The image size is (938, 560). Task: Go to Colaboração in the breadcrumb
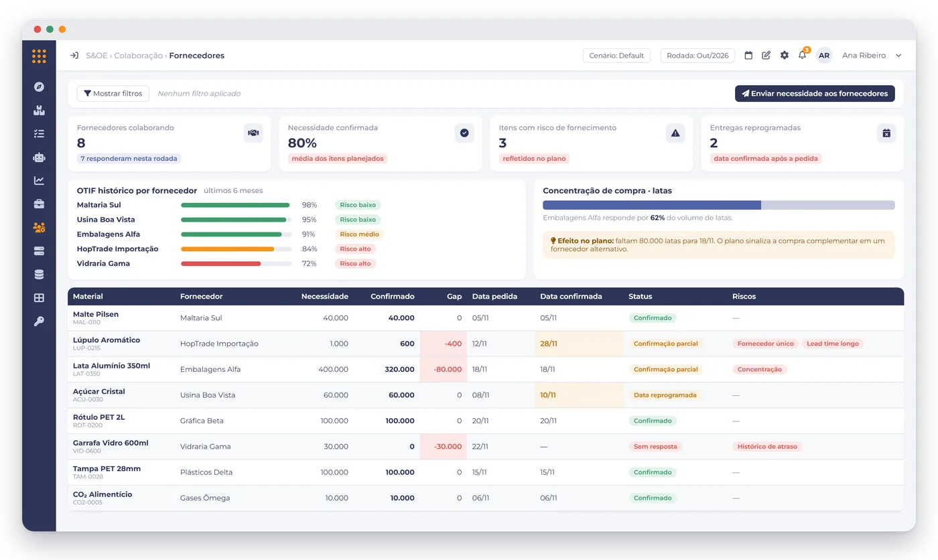coord(138,56)
